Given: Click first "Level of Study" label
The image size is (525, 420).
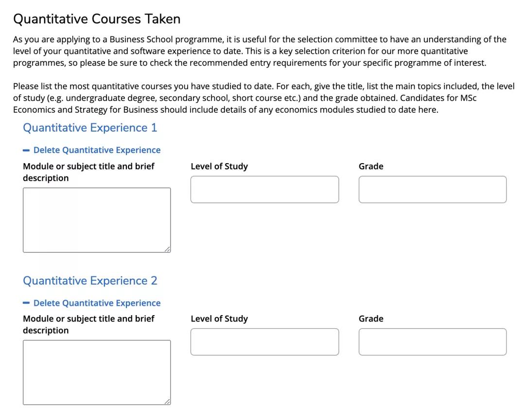Looking at the screenshot, I should (x=219, y=167).
